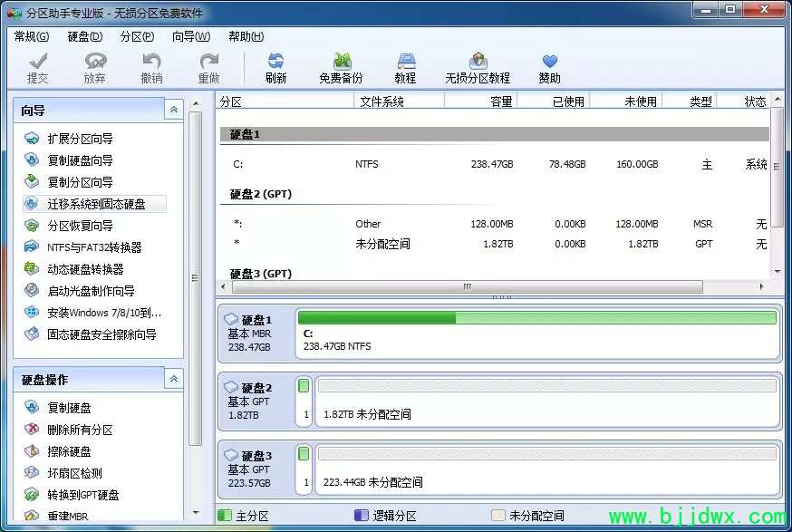The width and height of the screenshot is (792, 532).
Task: Sort by 类型 column header
Action: 690,101
